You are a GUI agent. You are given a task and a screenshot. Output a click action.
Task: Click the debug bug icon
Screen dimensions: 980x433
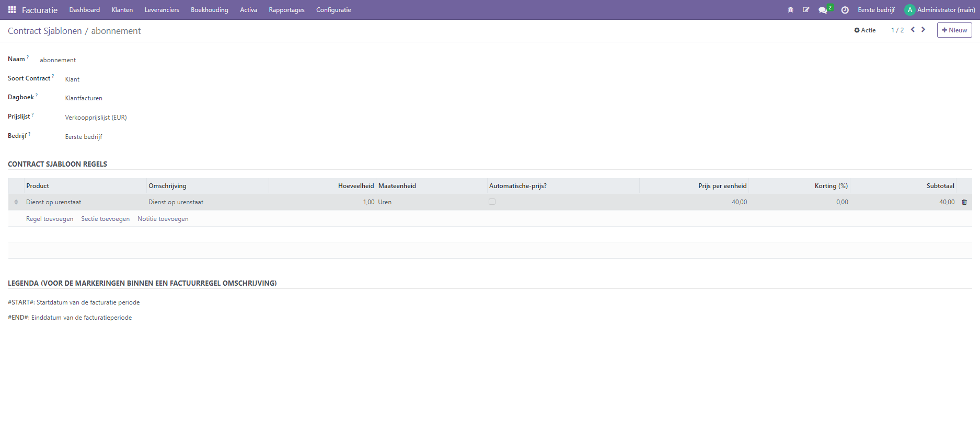(790, 10)
